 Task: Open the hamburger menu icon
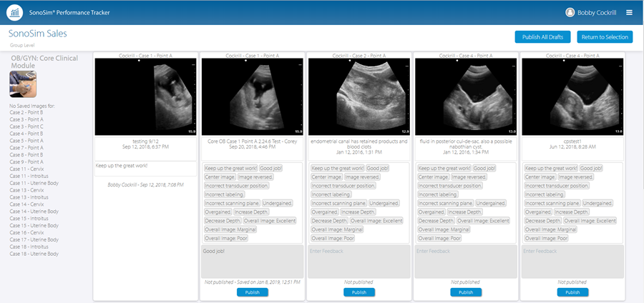(x=629, y=13)
